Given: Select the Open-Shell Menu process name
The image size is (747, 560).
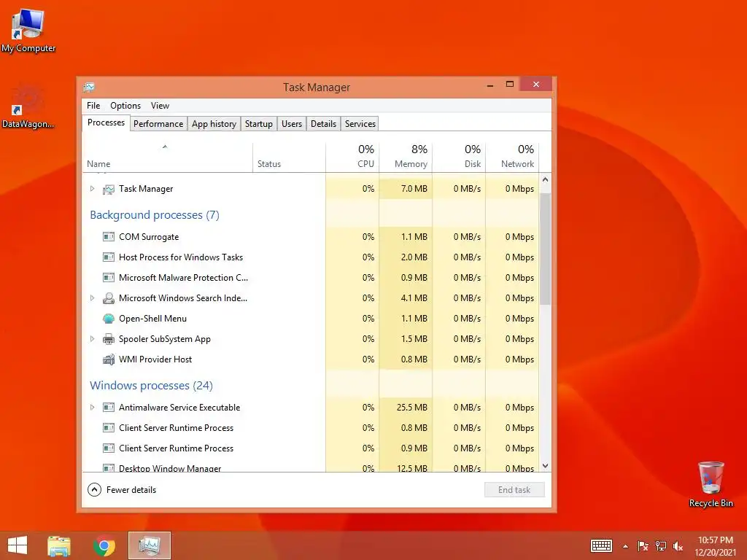Looking at the screenshot, I should (152, 319).
